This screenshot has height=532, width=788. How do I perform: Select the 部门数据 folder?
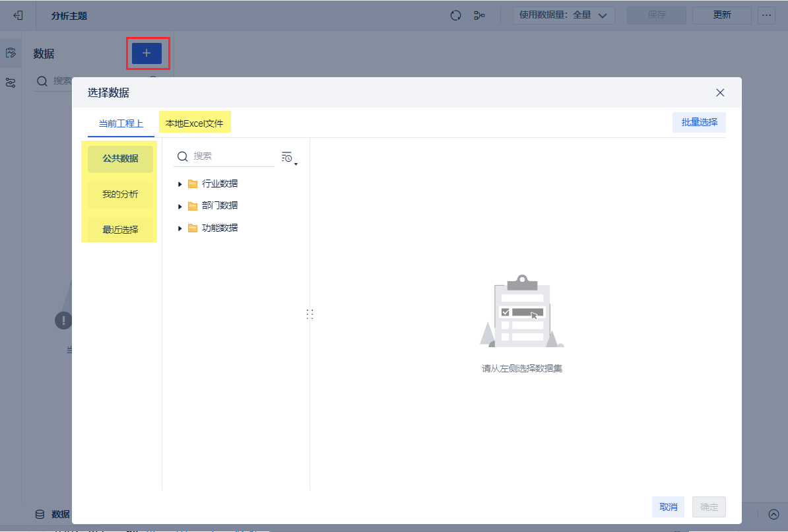[x=213, y=205]
